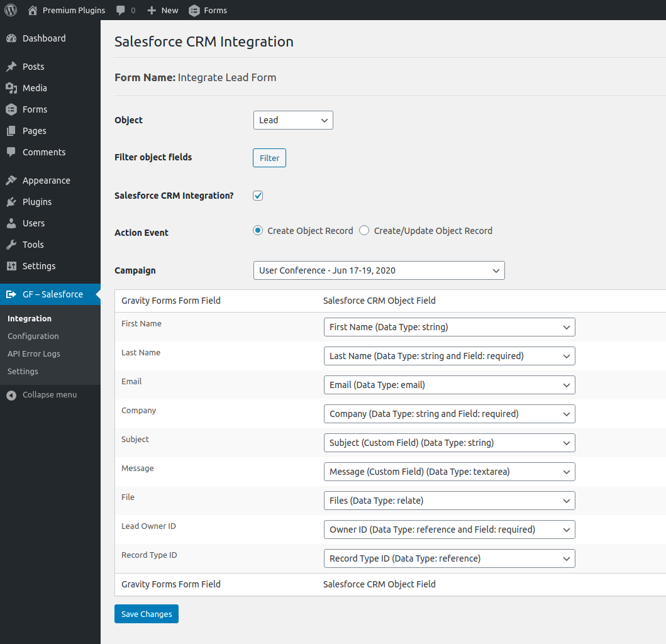Click Forms text in the top admin bar
The height and width of the screenshot is (644, 666).
(x=215, y=10)
